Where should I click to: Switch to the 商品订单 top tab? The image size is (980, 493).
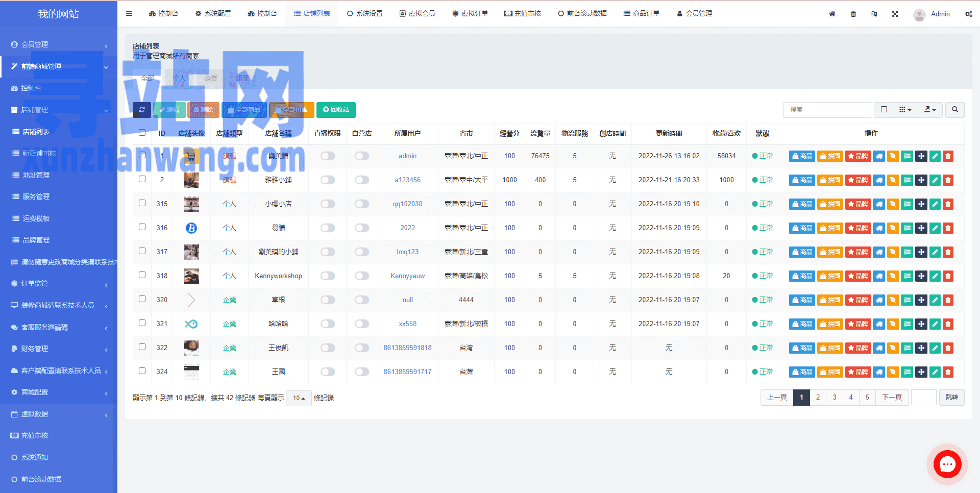click(x=642, y=13)
